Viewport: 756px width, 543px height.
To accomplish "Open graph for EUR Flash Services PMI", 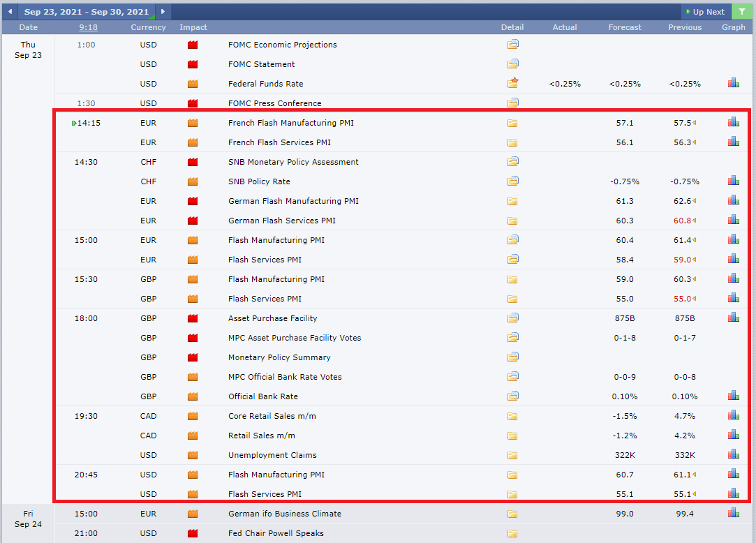I will pyautogui.click(x=734, y=259).
